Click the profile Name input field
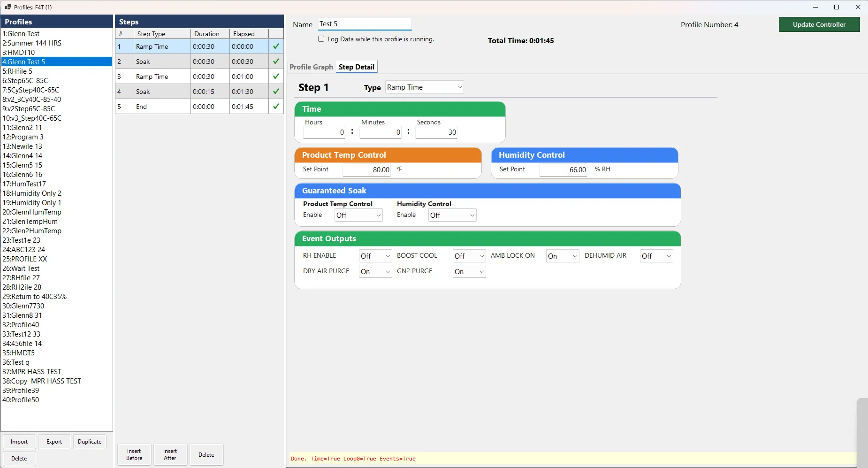The image size is (868, 468). coord(365,24)
